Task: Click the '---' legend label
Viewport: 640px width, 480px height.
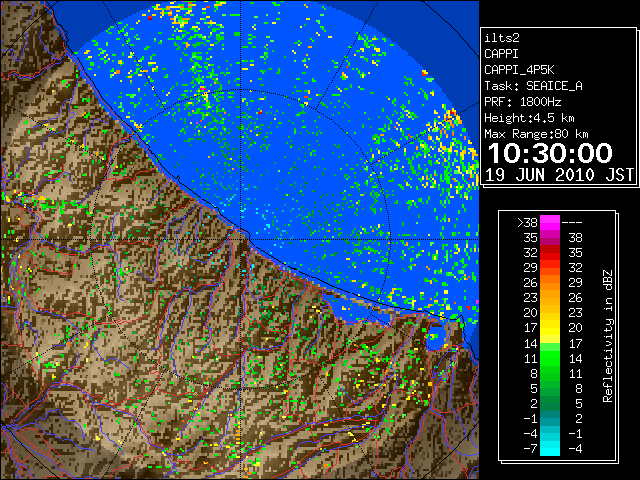Action: click(572, 223)
